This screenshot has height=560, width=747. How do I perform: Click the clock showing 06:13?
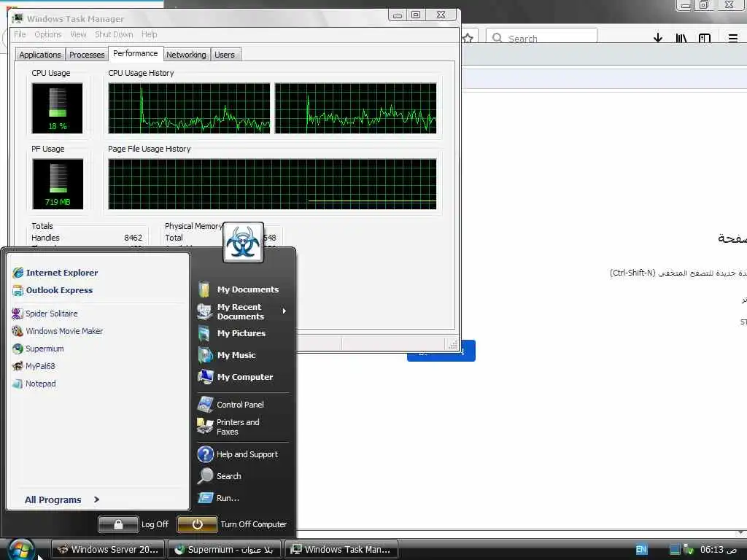[719, 550]
